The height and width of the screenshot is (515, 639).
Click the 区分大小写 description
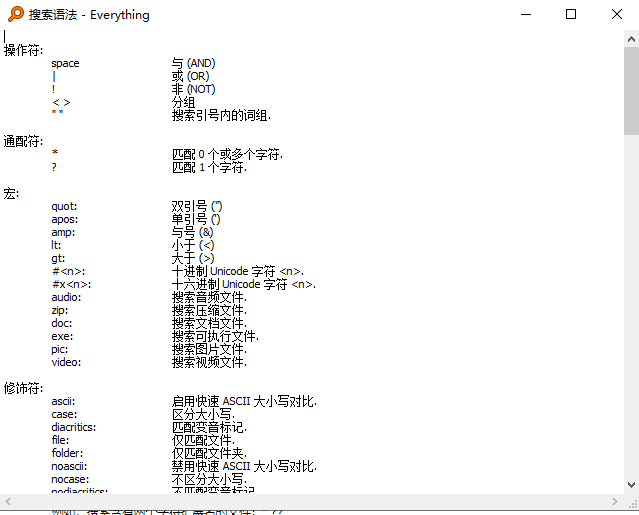(x=203, y=414)
